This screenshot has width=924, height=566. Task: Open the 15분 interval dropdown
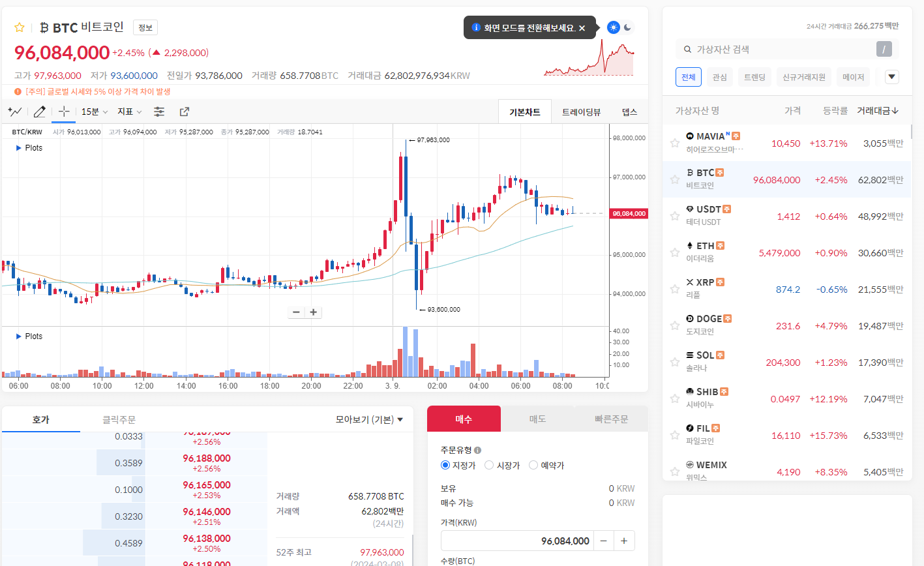(x=95, y=112)
